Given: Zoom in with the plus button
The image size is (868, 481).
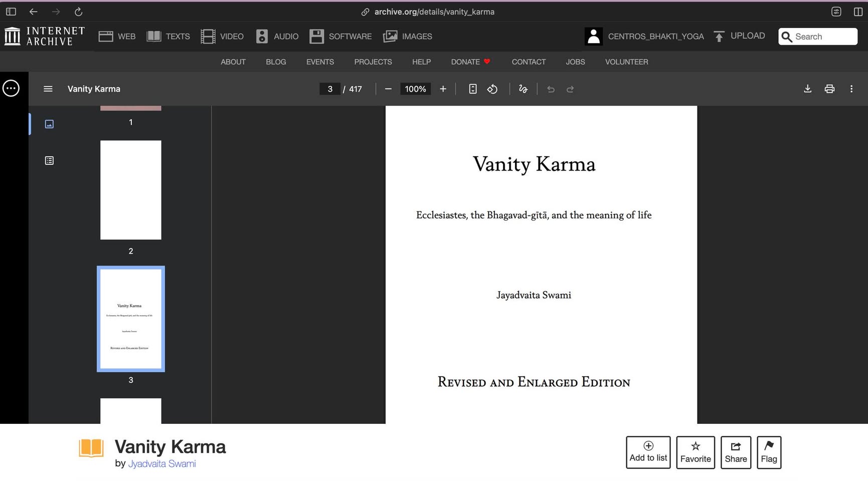Looking at the screenshot, I should point(443,89).
